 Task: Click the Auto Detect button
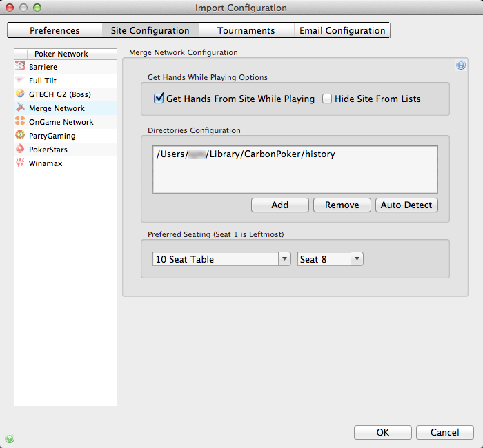coord(406,205)
